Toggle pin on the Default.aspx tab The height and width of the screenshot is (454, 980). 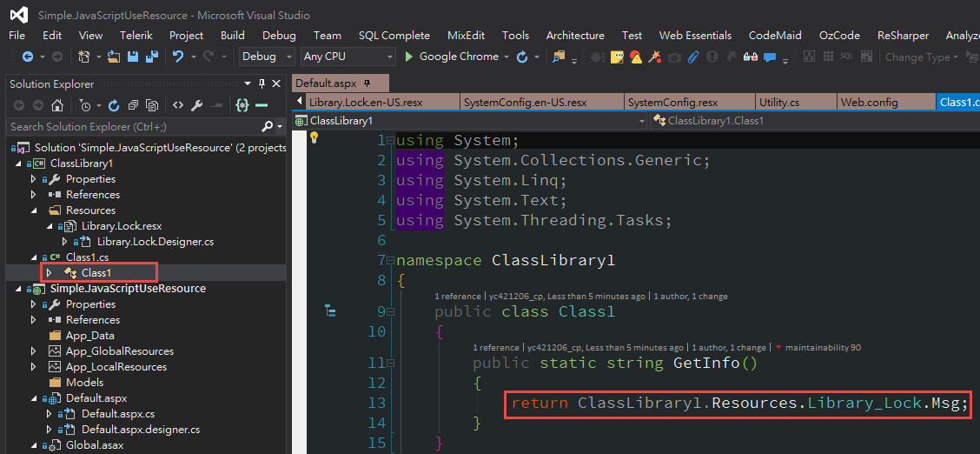click(367, 83)
